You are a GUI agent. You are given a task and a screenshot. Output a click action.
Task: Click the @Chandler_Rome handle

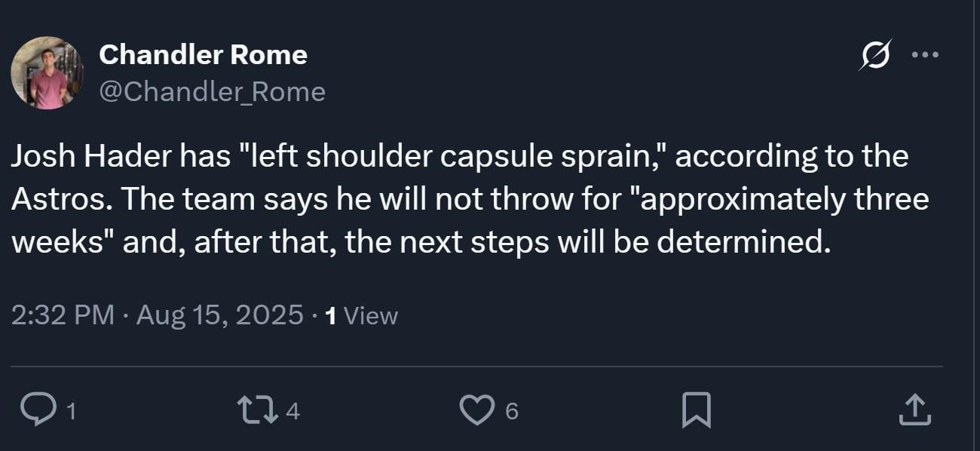point(213,91)
